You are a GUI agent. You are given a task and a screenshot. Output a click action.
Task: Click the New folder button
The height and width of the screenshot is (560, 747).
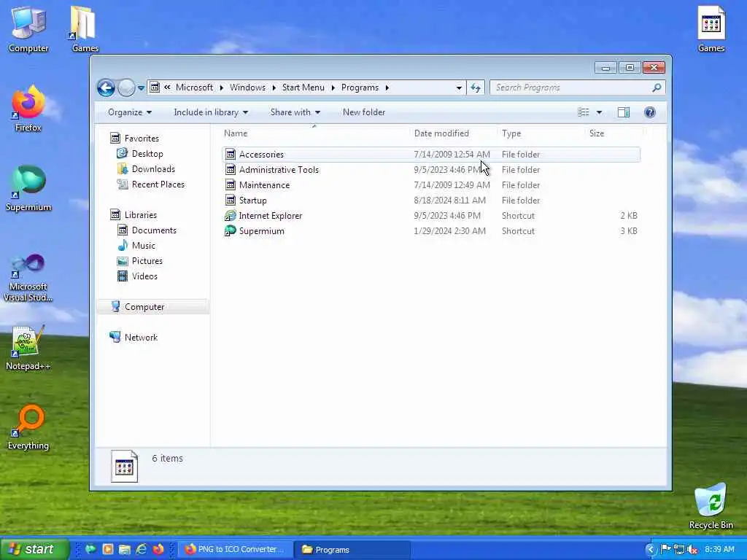tap(364, 112)
